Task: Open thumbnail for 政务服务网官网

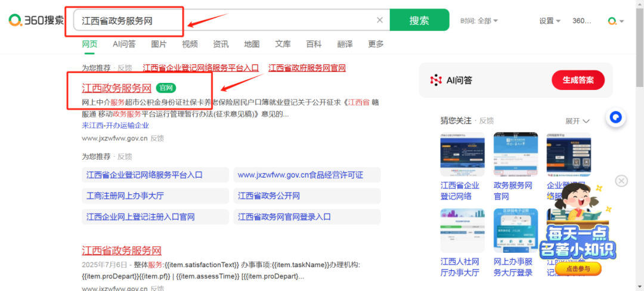Action: (515, 154)
